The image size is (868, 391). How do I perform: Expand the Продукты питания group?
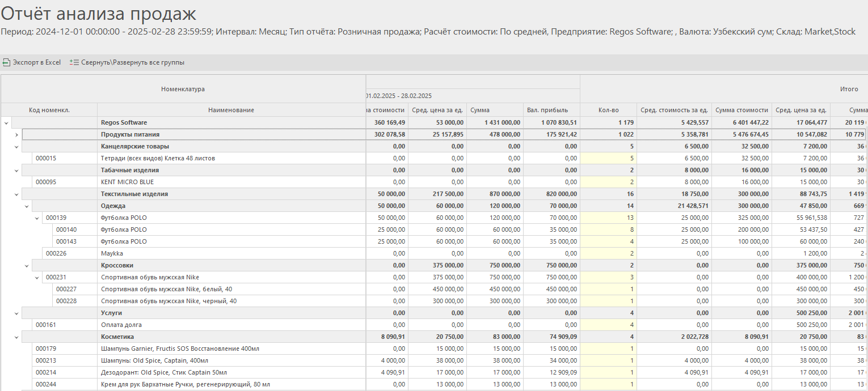[x=16, y=134]
